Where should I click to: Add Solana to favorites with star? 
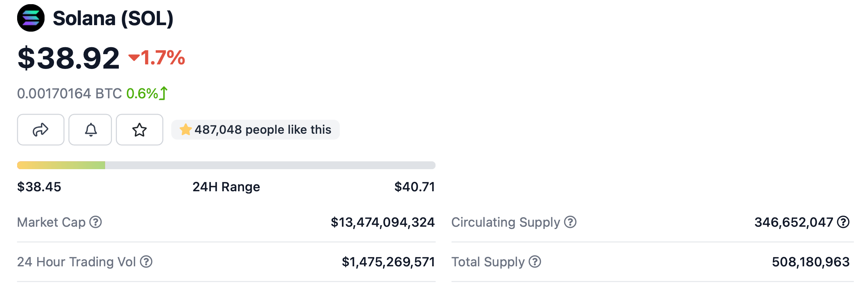139,130
